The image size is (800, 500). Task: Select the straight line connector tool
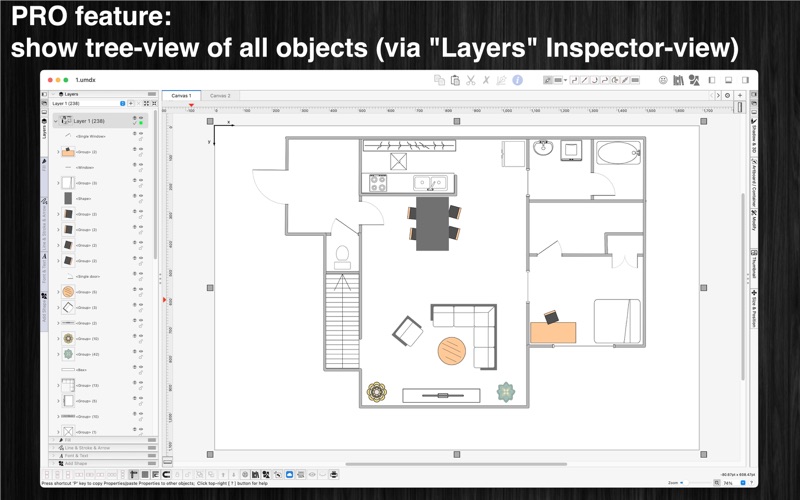tap(584, 80)
